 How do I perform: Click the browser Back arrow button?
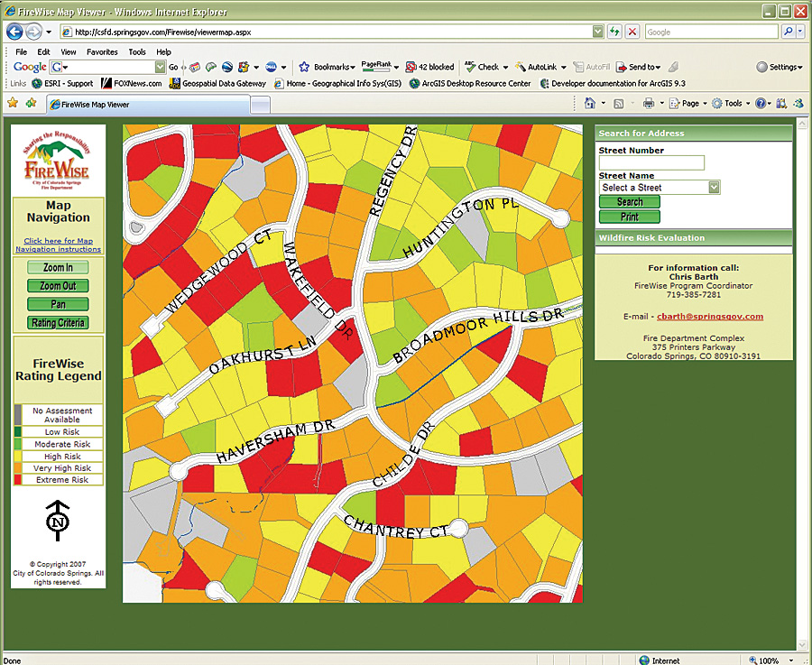(14, 32)
